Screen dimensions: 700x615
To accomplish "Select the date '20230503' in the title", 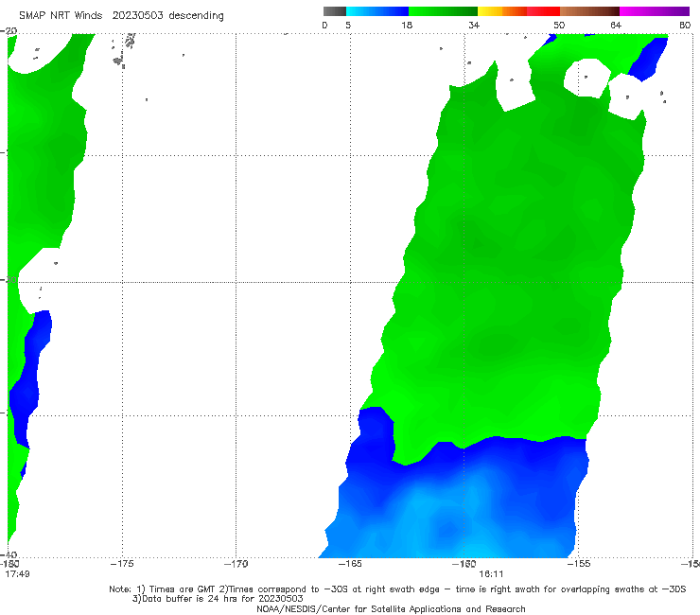I will coord(137,15).
